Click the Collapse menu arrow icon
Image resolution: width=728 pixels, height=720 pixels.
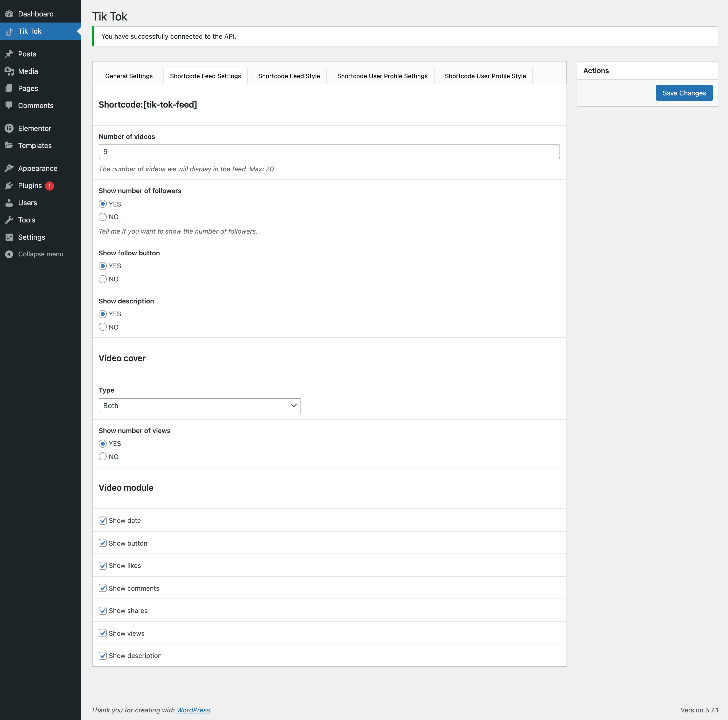click(9, 254)
